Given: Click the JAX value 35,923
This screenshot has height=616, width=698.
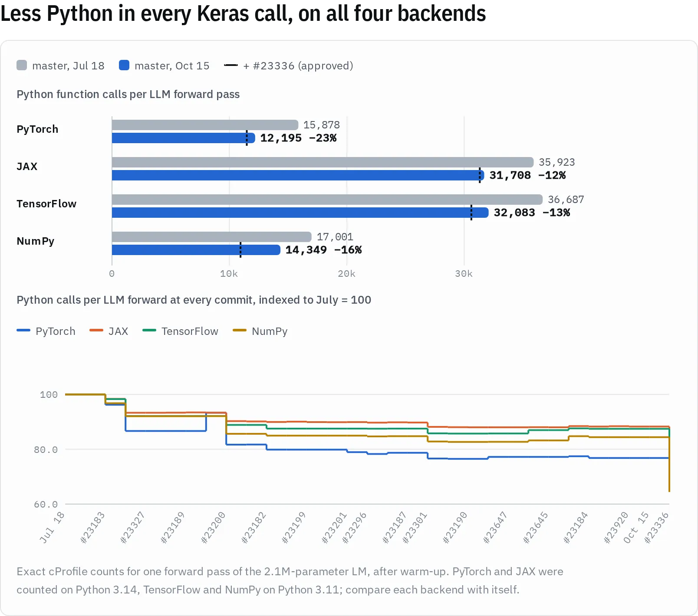Looking at the screenshot, I should point(557,162).
